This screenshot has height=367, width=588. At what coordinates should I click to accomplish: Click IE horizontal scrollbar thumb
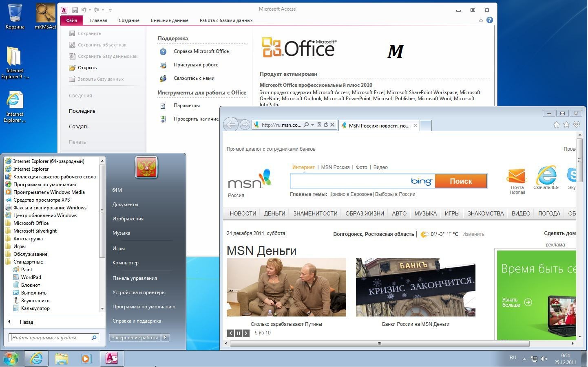tap(380, 343)
